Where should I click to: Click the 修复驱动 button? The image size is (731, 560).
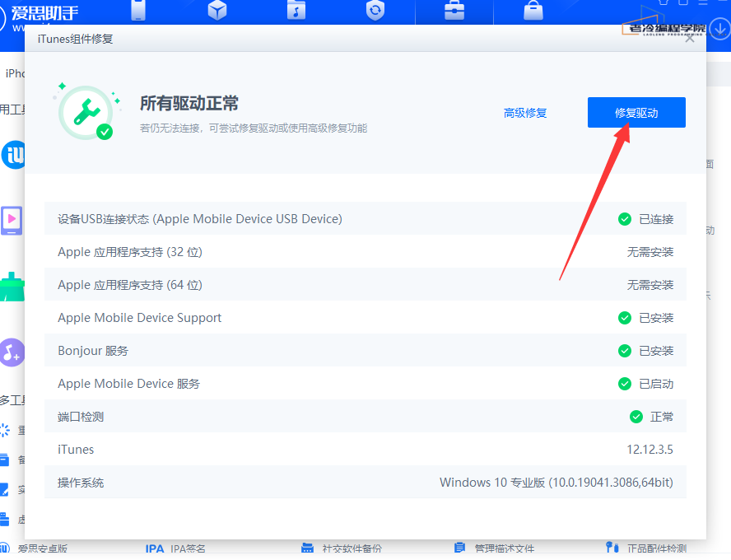636,112
